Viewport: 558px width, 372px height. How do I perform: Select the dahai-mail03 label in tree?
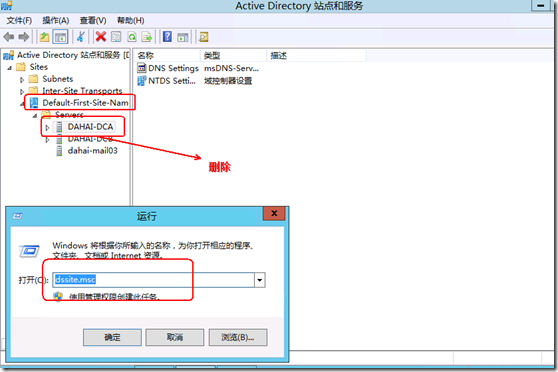93,151
